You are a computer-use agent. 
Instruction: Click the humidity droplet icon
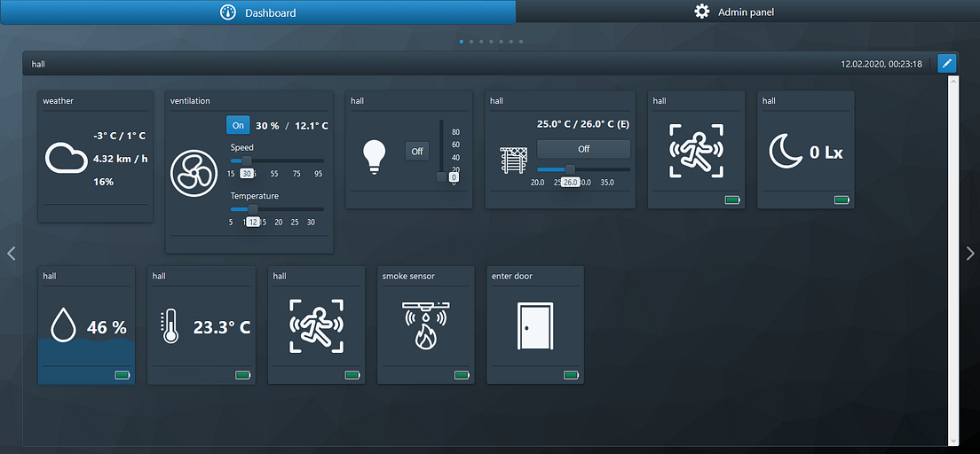click(64, 326)
